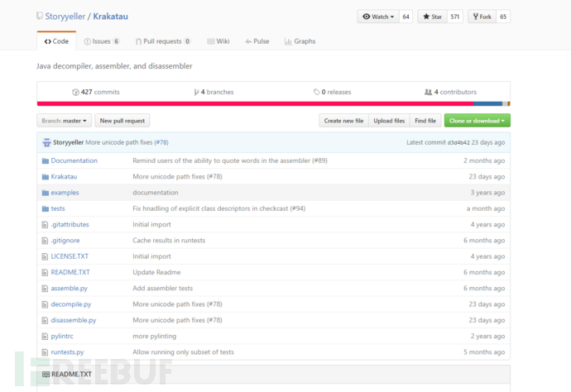The image size is (571, 392).
Task: Switch to the Code tab
Action: [56, 41]
